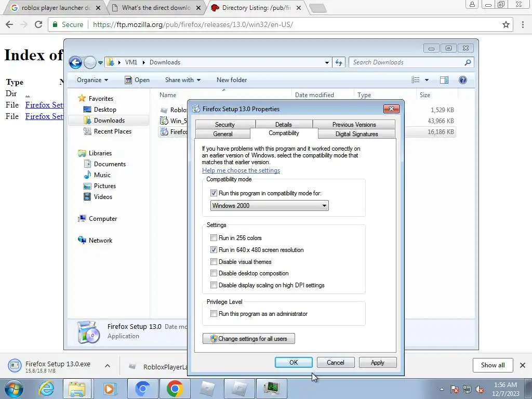Switch to the General tab
The image size is (532, 399).
pyautogui.click(x=223, y=134)
